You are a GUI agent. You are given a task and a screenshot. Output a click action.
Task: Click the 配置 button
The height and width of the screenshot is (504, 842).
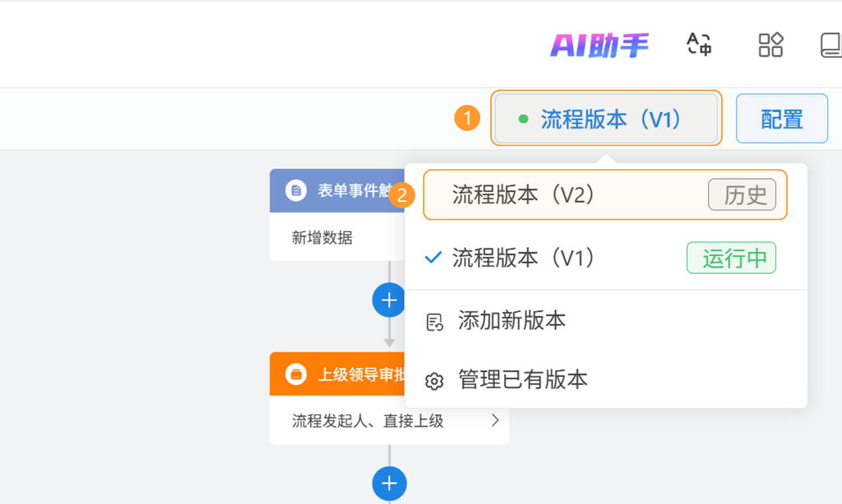click(782, 119)
